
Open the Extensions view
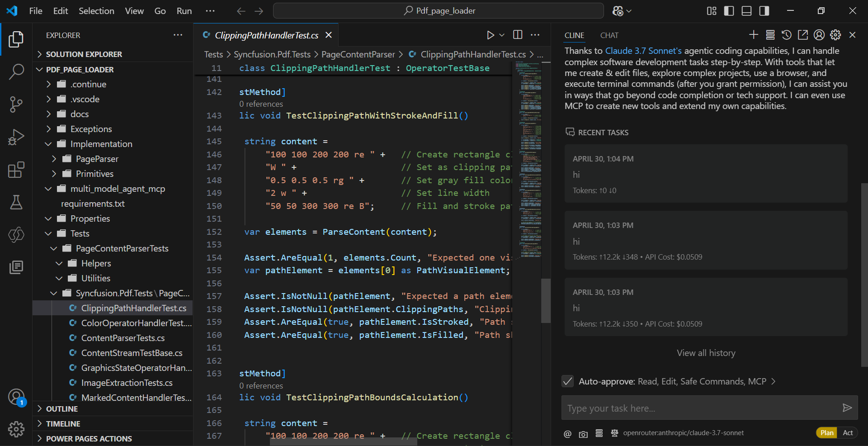(x=16, y=170)
